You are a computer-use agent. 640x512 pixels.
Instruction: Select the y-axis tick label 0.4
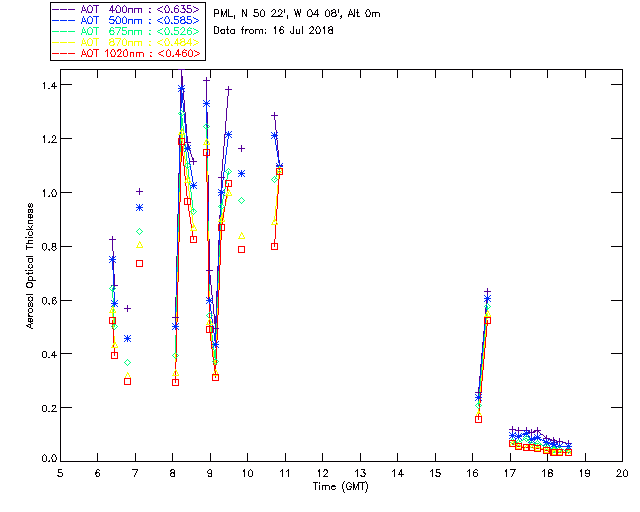tap(46, 354)
